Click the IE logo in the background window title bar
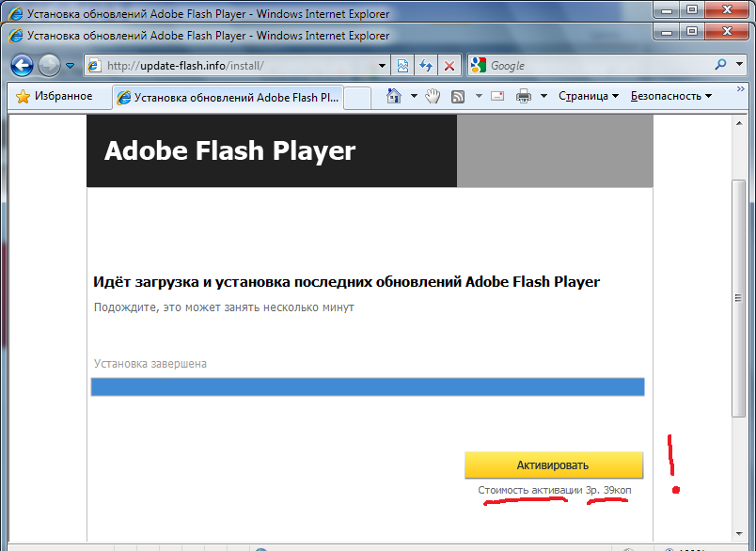The image size is (756, 551). click(15, 14)
